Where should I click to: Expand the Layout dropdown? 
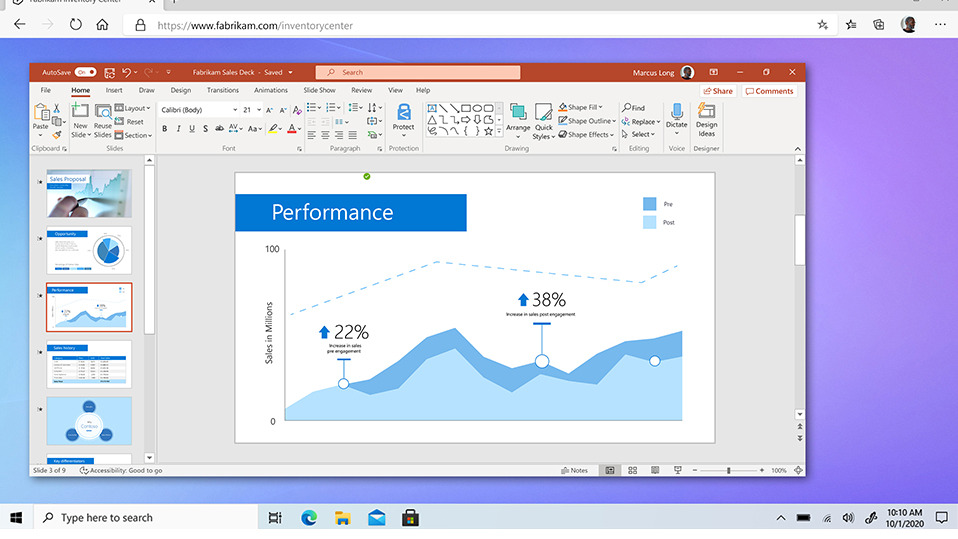[x=133, y=108]
